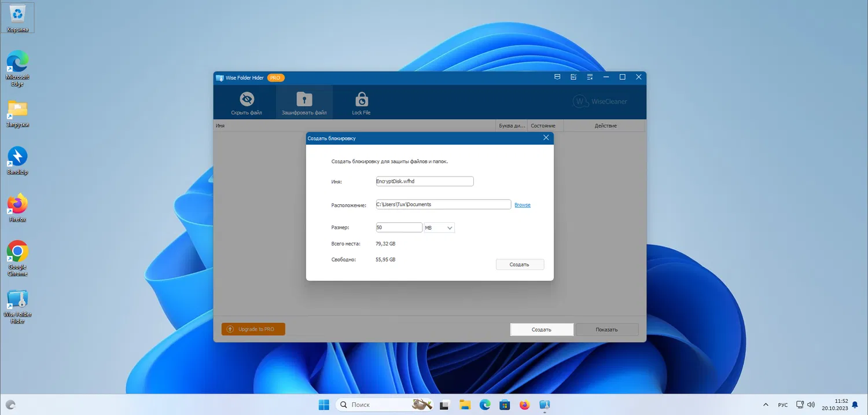Follow the "Browse" link to choose location
The image size is (868, 415).
coord(522,204)
